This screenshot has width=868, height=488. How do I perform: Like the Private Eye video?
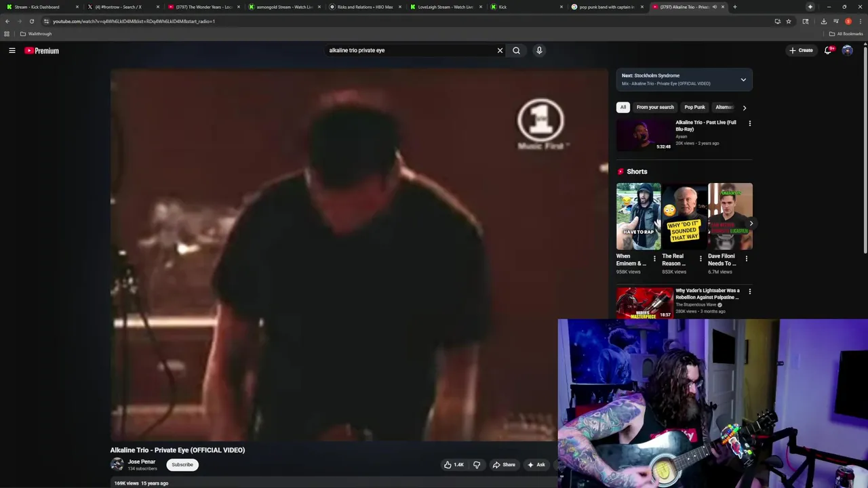pyautogui.click(x=454, y=465)
